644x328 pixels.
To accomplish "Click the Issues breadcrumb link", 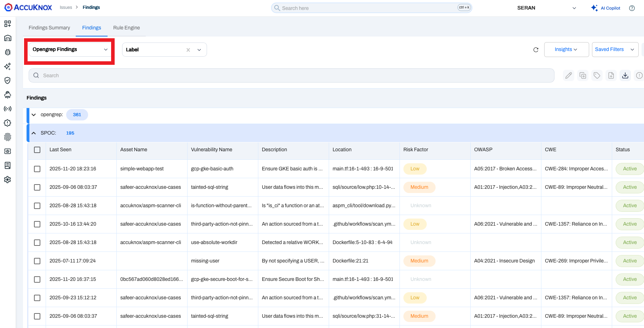I will pyautogui.click(x=66, y=7).
